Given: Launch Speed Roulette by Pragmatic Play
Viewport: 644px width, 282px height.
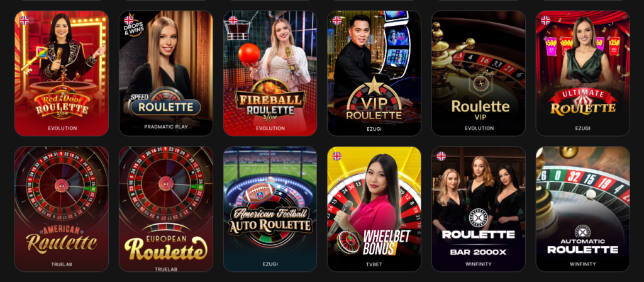Looking at the screenshot, I should point(166,73).
